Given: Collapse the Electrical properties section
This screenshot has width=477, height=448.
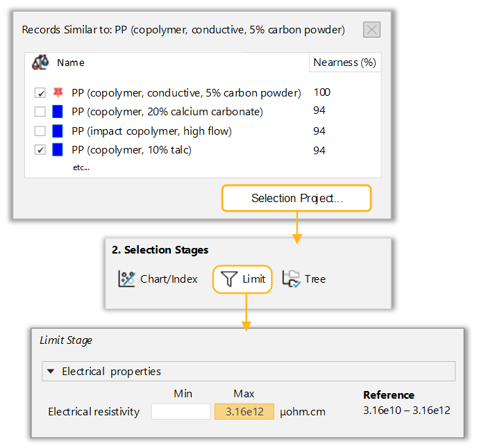Looking at the screenshot, I should tap(51, 372).
